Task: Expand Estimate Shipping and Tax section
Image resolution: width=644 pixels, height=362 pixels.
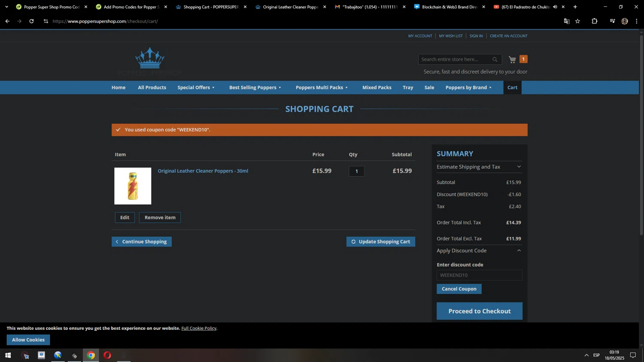Action: (x=479, y=167)
